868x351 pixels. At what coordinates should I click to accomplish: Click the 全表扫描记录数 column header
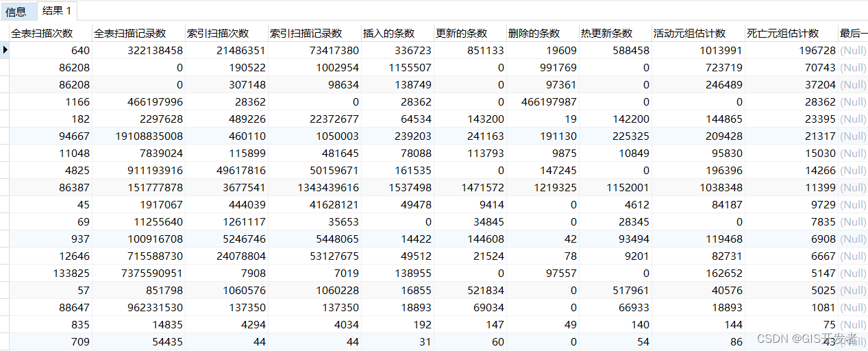point(138,33)
